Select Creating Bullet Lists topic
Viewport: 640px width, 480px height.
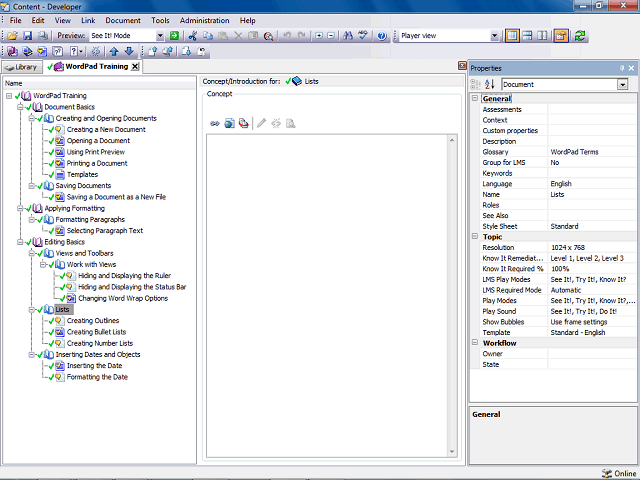(x=96, y=332)
